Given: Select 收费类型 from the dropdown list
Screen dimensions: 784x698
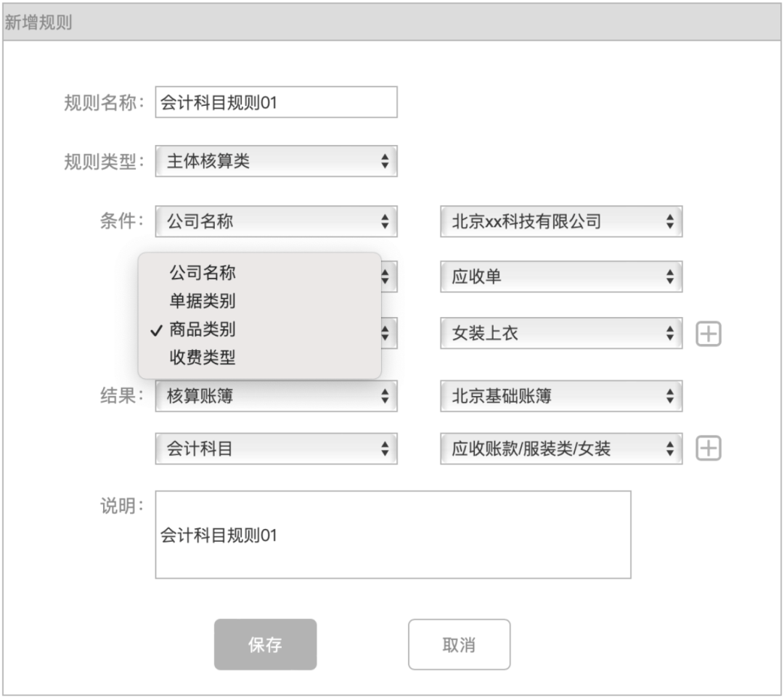Looking at the screenshot, I should (203, 357).
